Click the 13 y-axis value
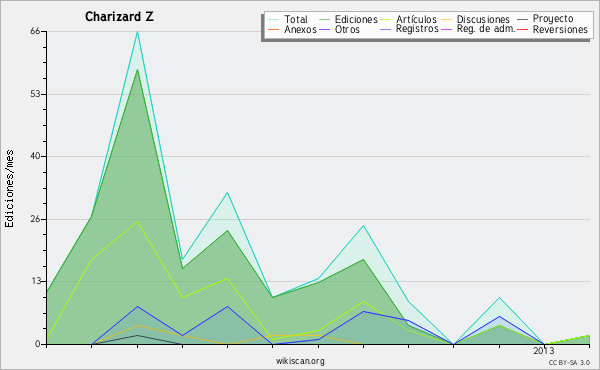 (35, 281)
